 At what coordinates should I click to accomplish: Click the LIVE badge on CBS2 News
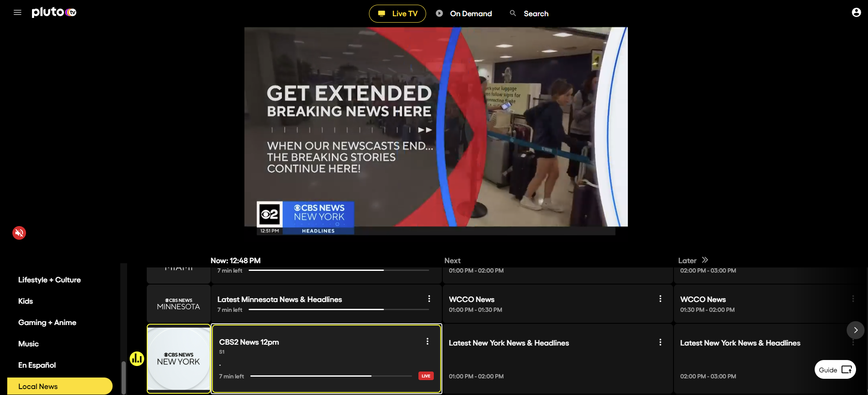[x=425, y=376]
